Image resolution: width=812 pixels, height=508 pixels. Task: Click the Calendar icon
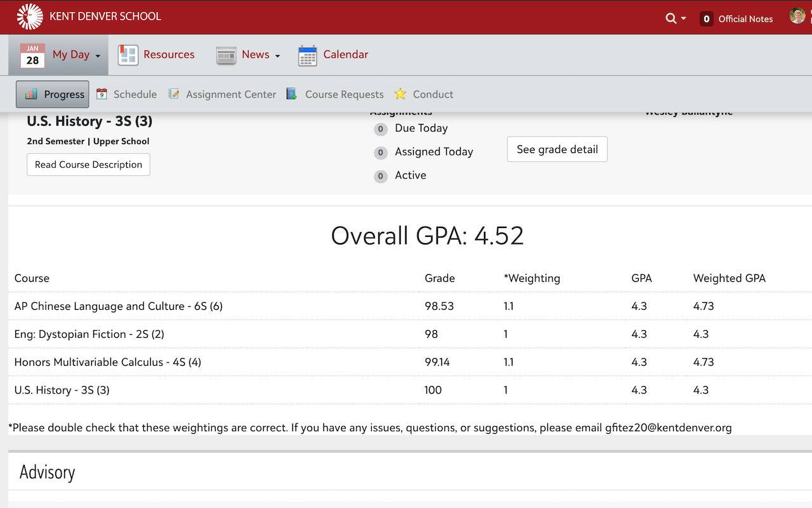[308, 55]
